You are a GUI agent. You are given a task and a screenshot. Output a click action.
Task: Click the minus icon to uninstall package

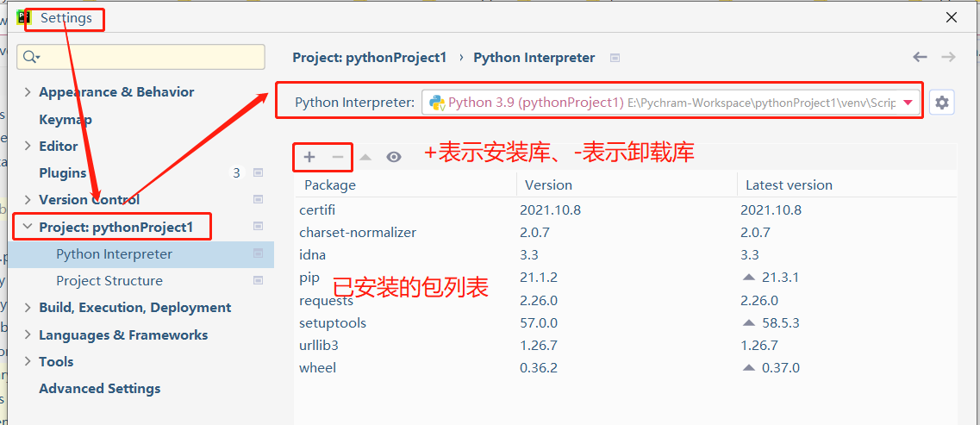tap(338, 157)
